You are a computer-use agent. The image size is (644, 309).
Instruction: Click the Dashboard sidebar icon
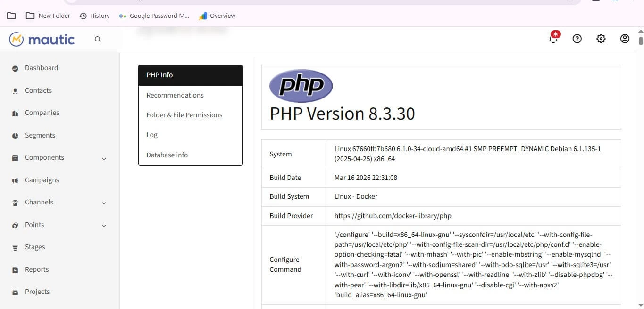tap(15, 68)
